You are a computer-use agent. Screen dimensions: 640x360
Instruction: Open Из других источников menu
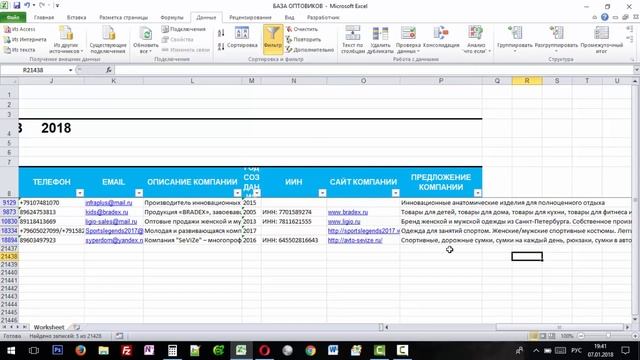click(x=66, y=39)
